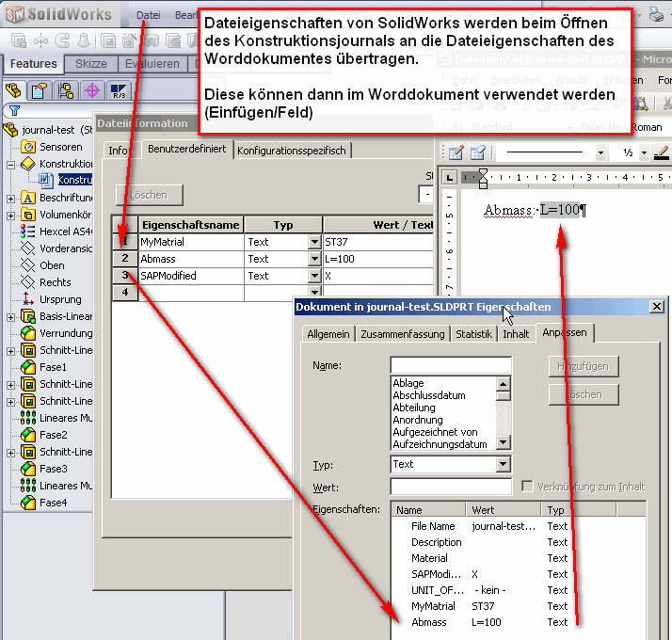
Task: Click the Word table eraser icon
Action: pyautogui.click(x=477, y=152)
